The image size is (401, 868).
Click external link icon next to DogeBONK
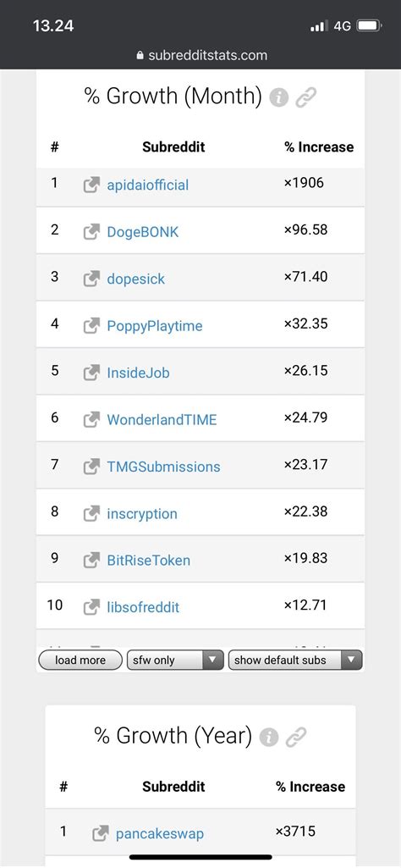(x=91, y=231)
